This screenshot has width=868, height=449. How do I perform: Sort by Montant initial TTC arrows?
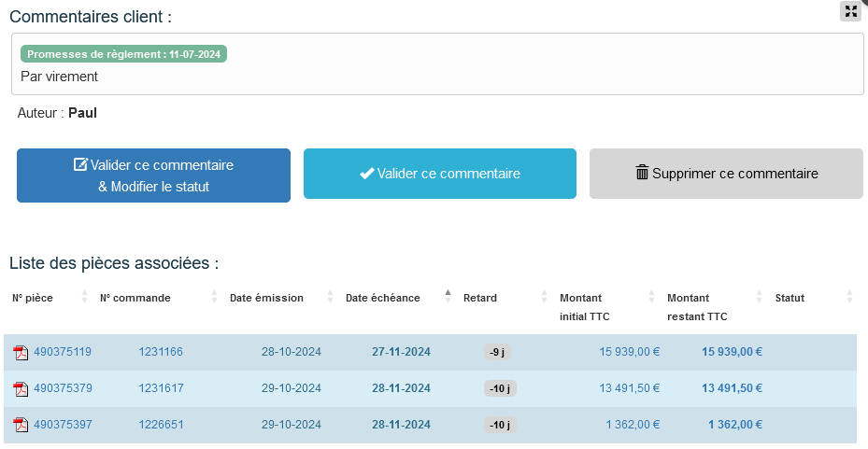651,298
